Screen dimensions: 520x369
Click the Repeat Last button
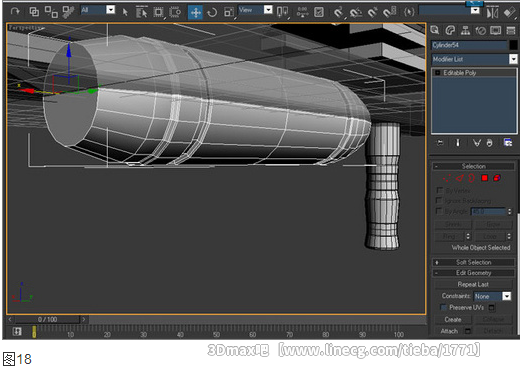[473, 284]
